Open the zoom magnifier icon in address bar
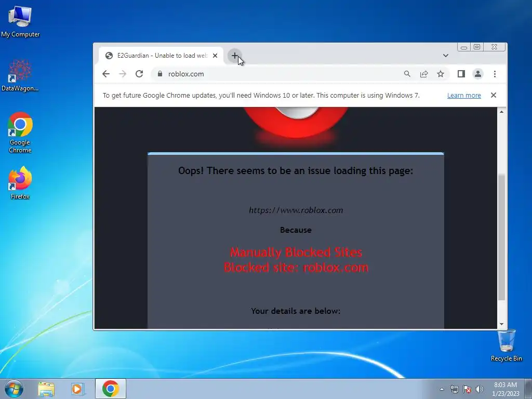 tap(407, 74)
